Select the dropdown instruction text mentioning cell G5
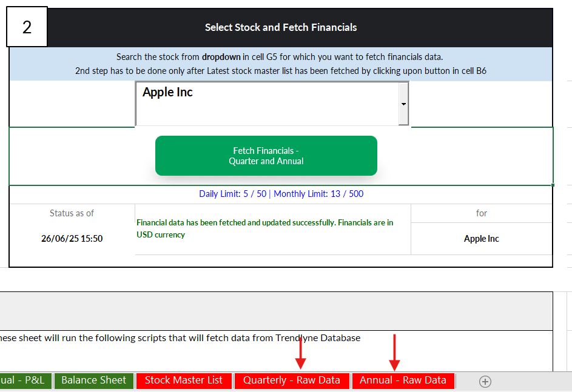572x392 pixels. (x=280, y=57)
